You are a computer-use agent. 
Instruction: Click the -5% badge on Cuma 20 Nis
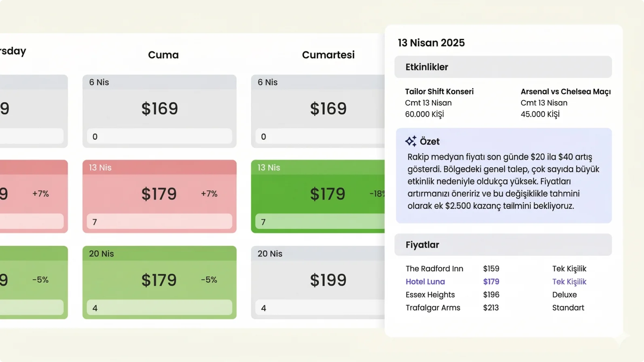209,280
